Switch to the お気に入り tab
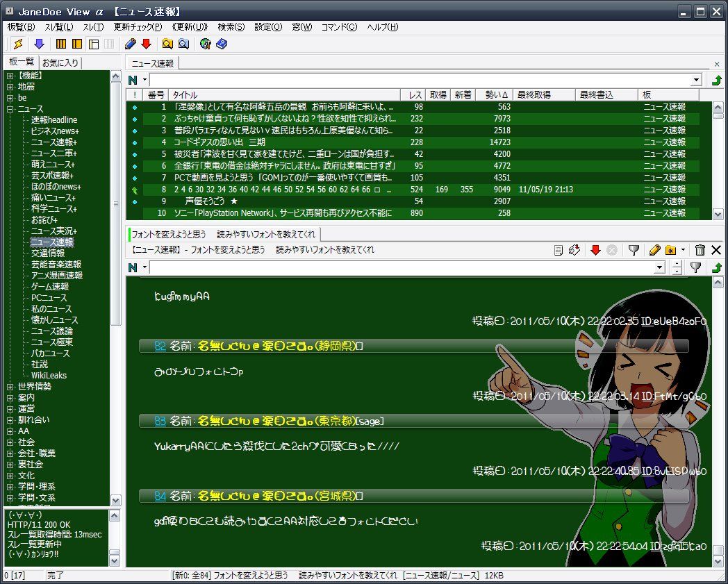This screenshot has width=728, height=584. (60, 62)
